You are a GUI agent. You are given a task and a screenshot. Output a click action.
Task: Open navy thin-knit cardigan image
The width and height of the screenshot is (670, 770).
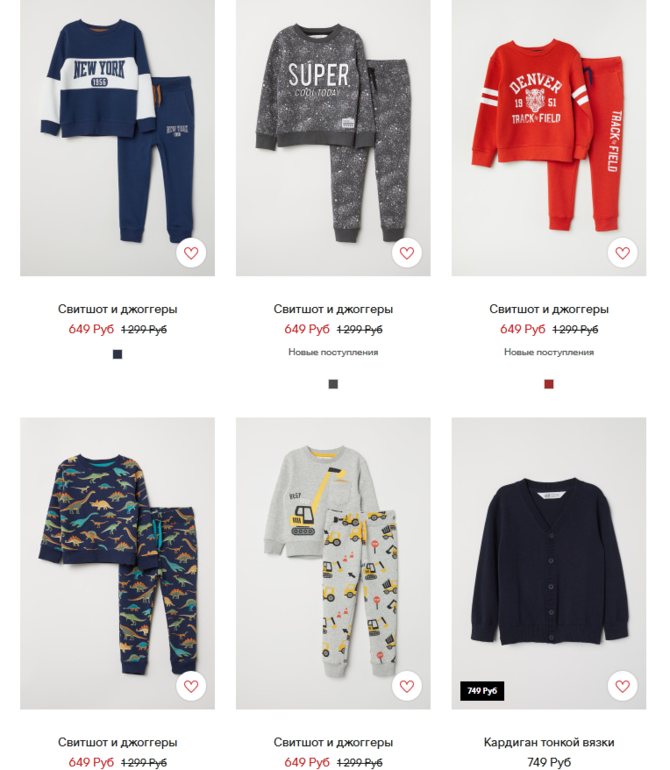click(549, 563)
